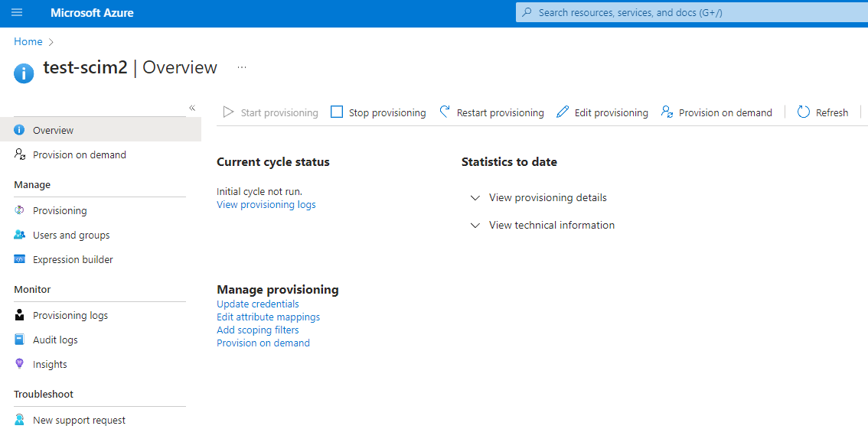Open View provisioning logs link
This screenshot has height=442, width=868.
pos(266,204)
